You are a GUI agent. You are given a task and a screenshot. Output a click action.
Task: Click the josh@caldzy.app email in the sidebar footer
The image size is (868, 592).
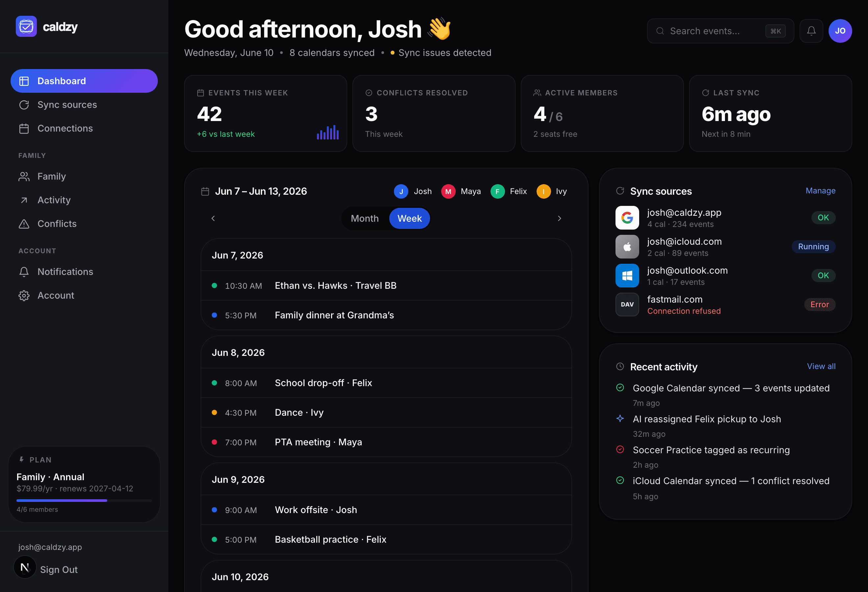point(50,547)
